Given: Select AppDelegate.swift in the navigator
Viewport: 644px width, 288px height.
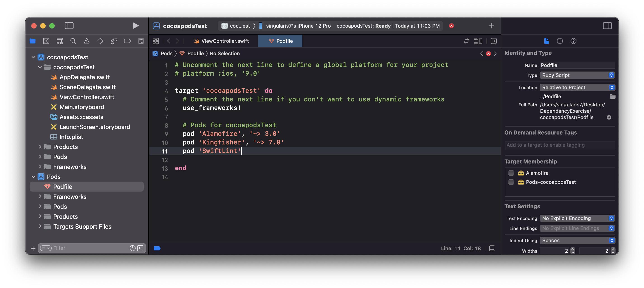Looking at the screenshot, I should [x=85, y=77].
